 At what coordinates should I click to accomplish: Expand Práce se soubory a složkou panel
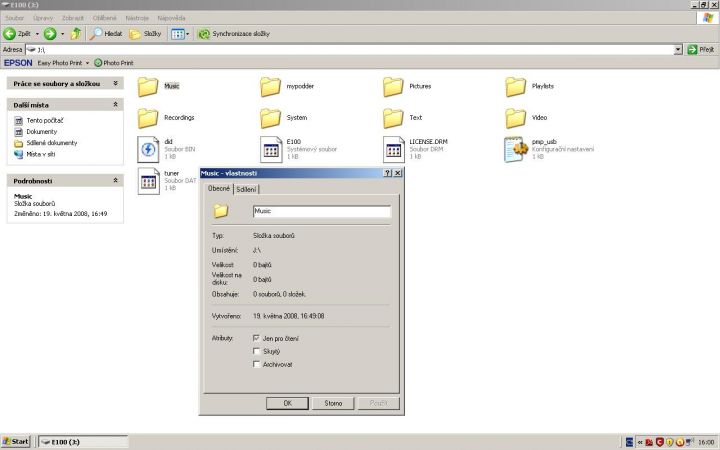click(x=115, y=83)
